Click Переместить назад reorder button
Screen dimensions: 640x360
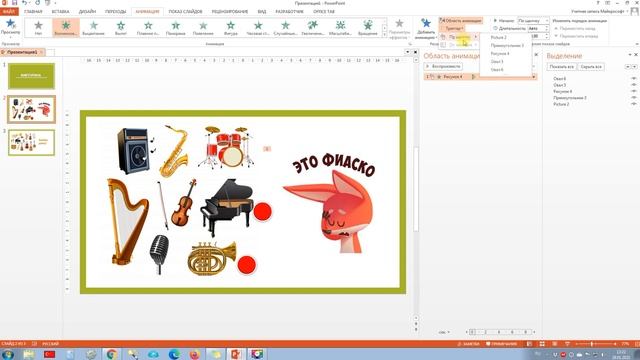(575, 29)
